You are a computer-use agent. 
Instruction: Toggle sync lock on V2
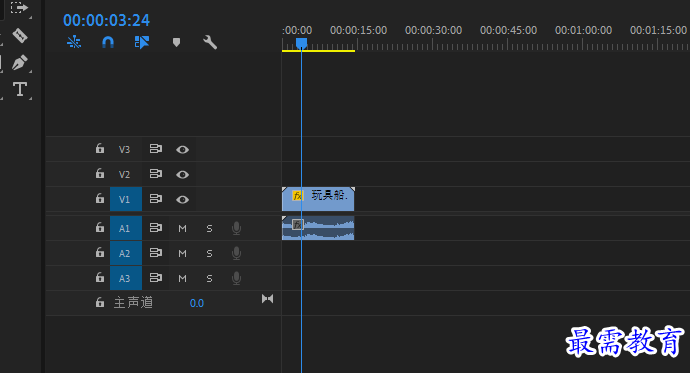156,174
